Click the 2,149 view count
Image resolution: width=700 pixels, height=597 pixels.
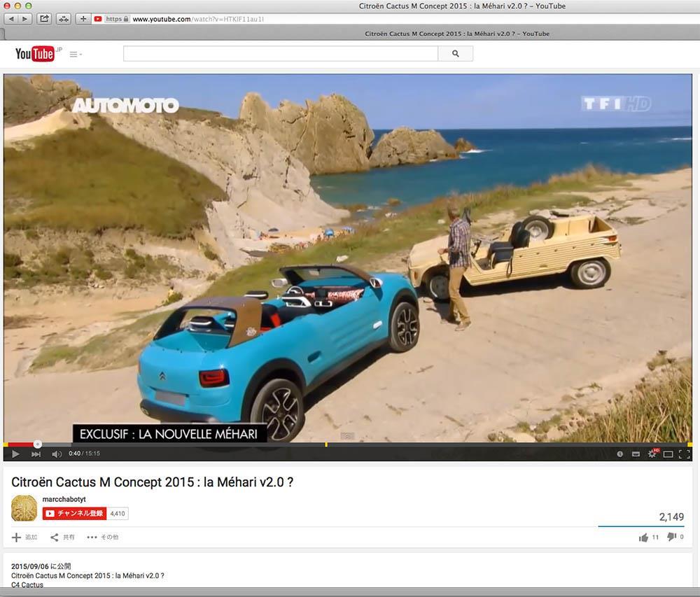pyautogui.click(x=671, y=517)
